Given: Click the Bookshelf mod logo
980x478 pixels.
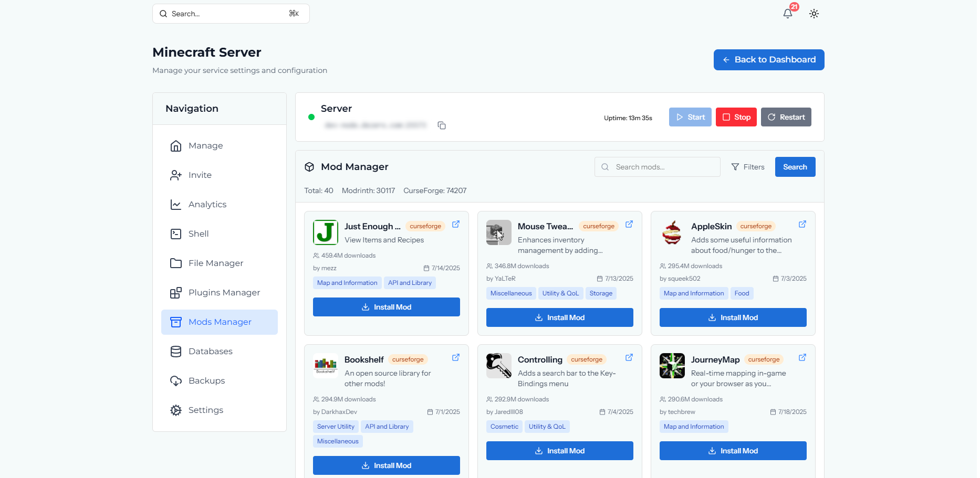Looking at the screenshot, I should (x=326, y=366).
